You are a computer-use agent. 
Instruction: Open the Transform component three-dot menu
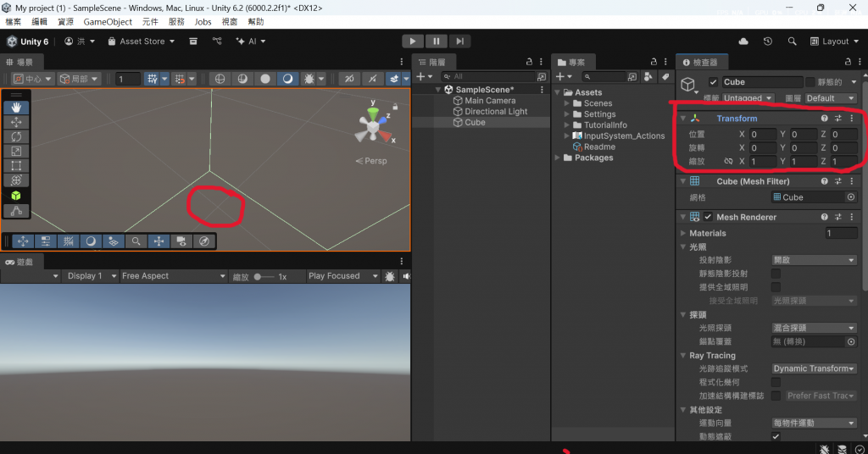point(851,119)
